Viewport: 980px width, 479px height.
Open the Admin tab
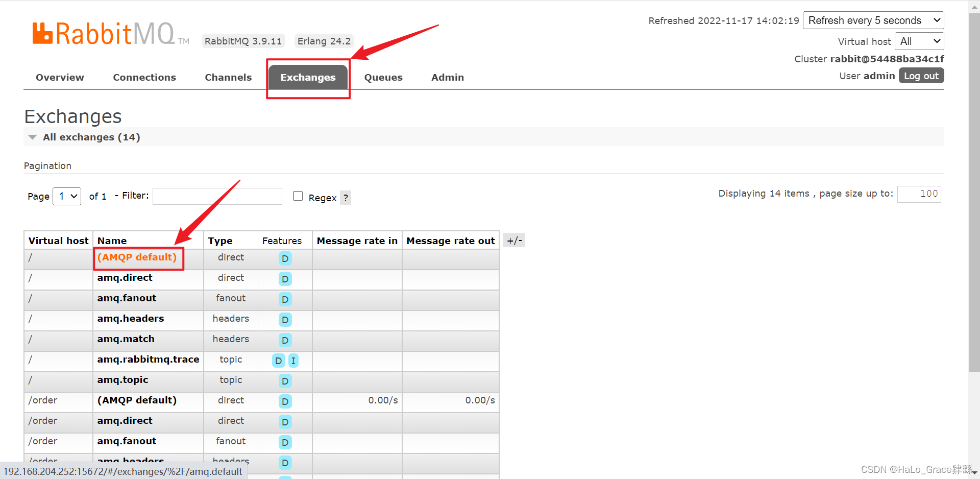448,77
